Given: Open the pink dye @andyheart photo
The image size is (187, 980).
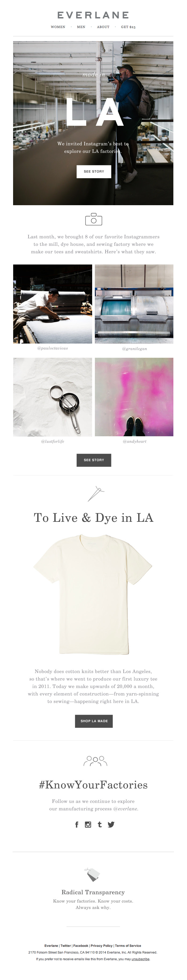Looking at the screenshot, I should point(134,397).
